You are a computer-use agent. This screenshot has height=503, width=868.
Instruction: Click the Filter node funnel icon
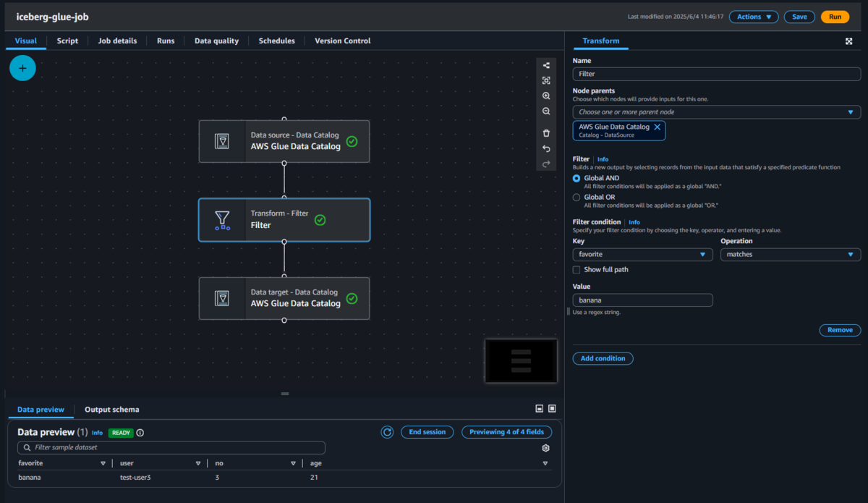222,219
